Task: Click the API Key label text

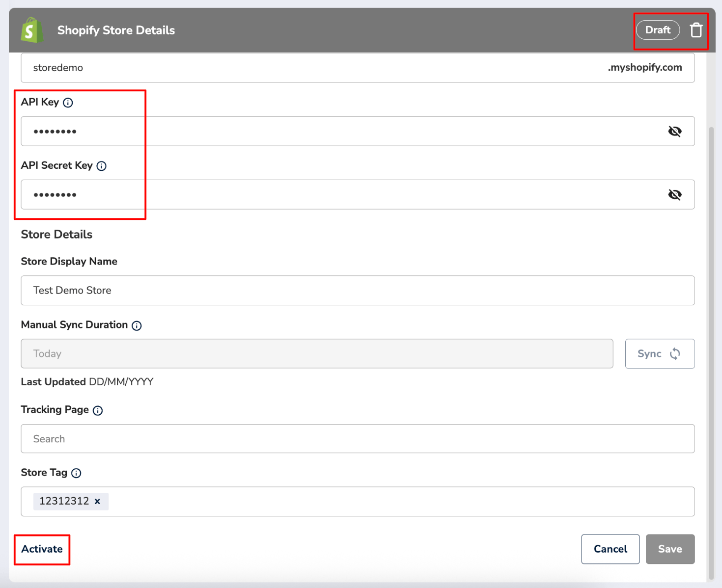Action: point(40,102)
